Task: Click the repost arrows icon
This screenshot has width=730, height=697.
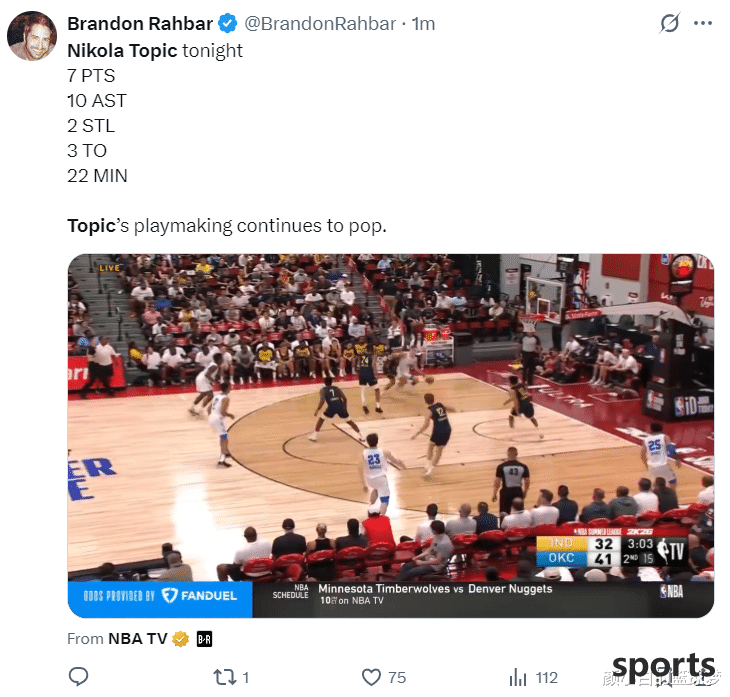Action: (x=225, y=677)
